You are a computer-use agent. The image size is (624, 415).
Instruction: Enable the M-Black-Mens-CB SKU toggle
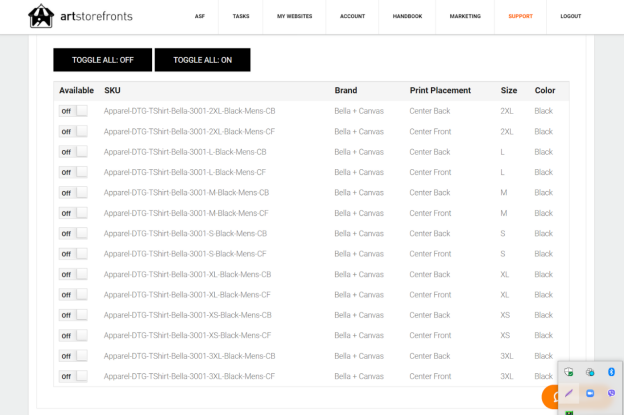click(73, 193)
